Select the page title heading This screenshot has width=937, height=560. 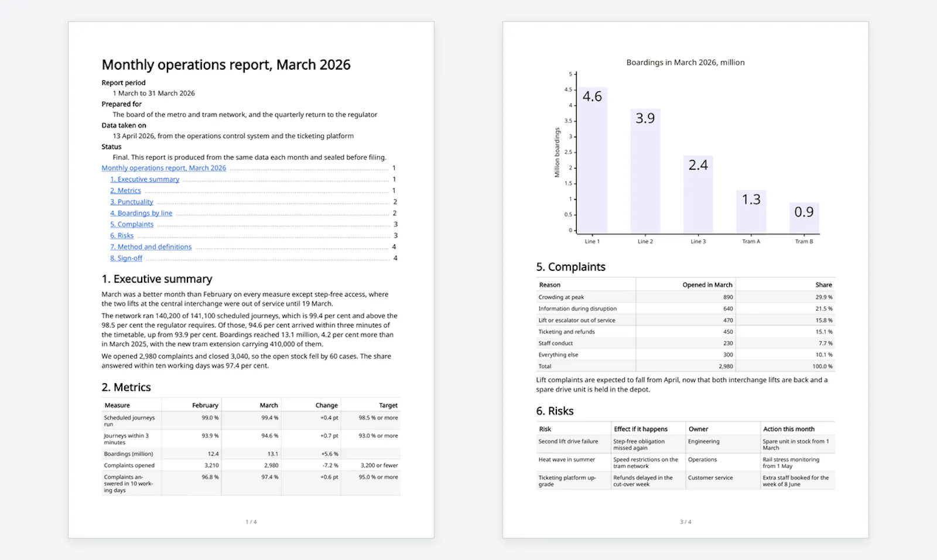pos(226,64)
